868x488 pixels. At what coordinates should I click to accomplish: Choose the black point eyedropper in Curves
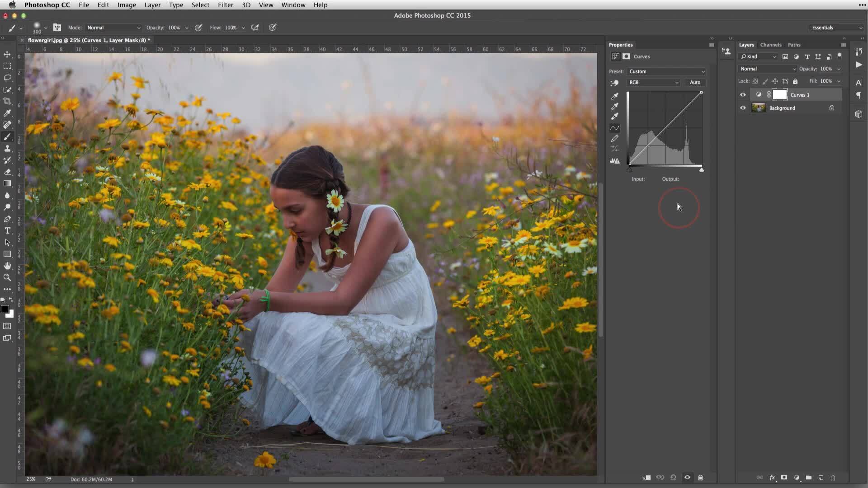click(x=615, y=96)
